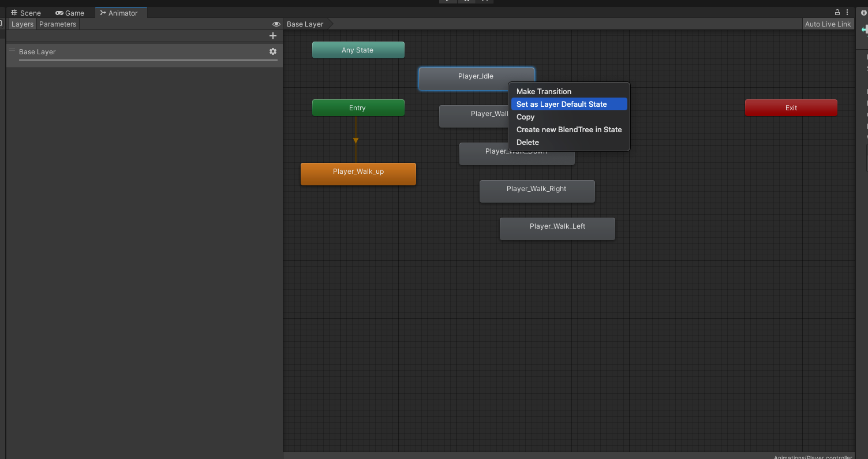This screenshot has width=868, height=459.
Task: Select Create new BlendTree in State
Action: coord(568,130)
